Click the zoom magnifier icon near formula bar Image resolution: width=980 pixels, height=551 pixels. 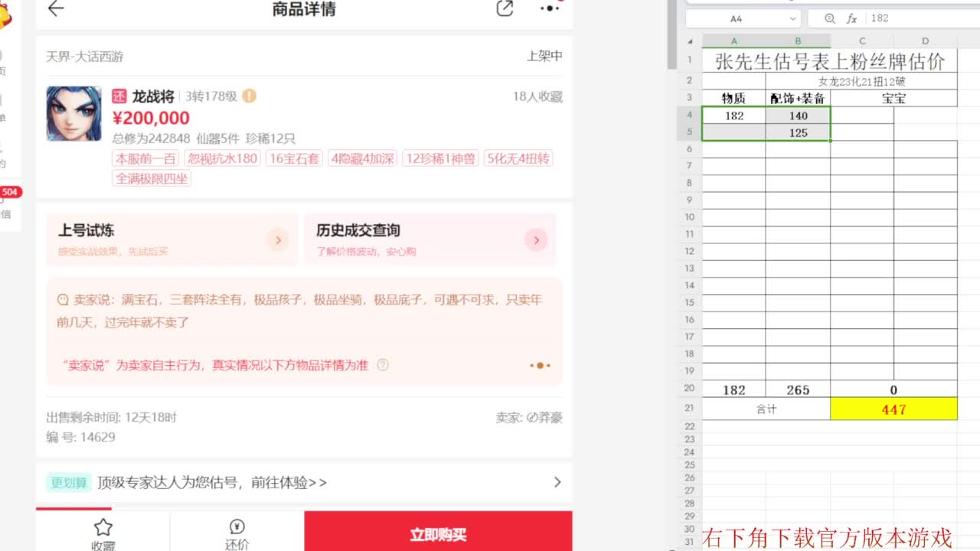pyautogui.click(x=830, y=18)
